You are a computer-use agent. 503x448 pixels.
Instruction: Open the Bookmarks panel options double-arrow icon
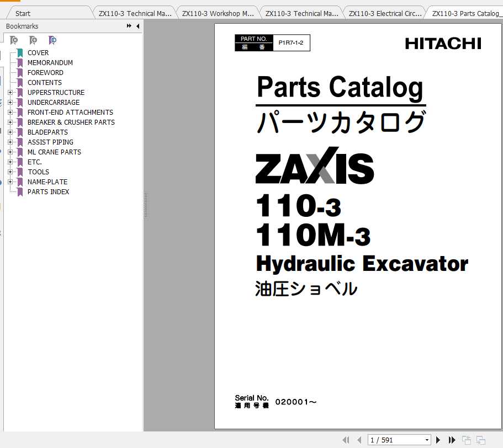[x=129, y=26]
